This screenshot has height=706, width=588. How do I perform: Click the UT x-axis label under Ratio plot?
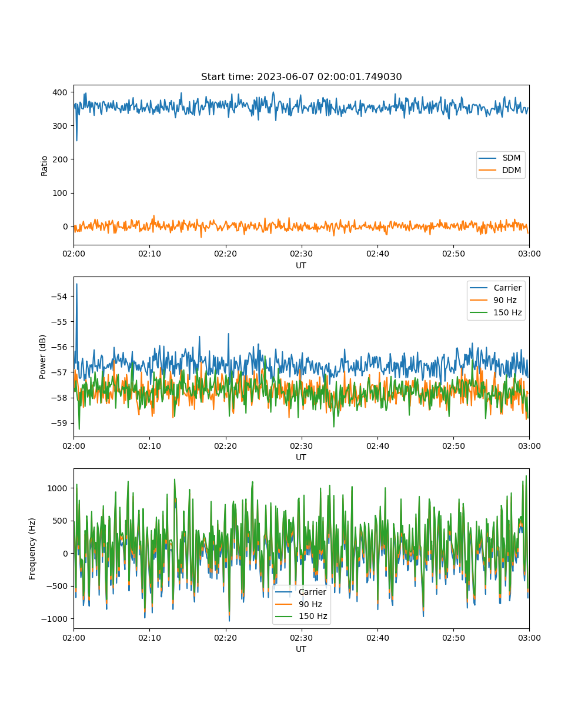pyautogui.click(x=301, y=265)
